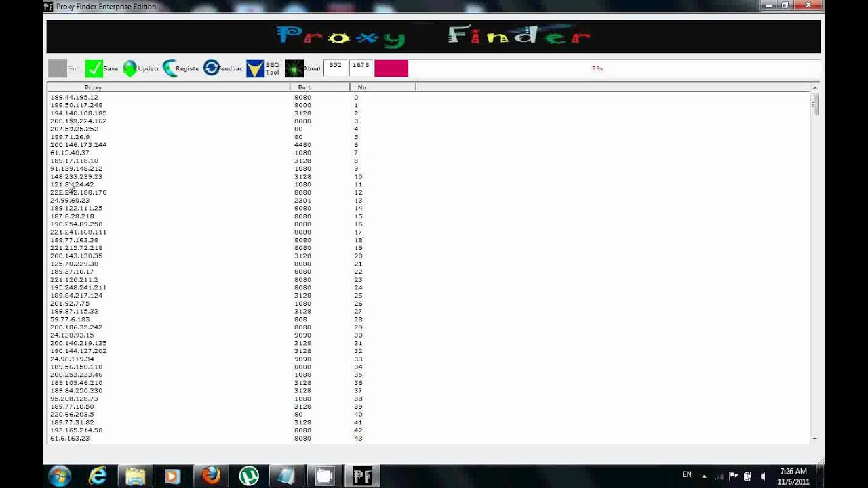Click the pink color block in toolbar
The width and height of the screenshot is (868, 488).
point(391,68)
